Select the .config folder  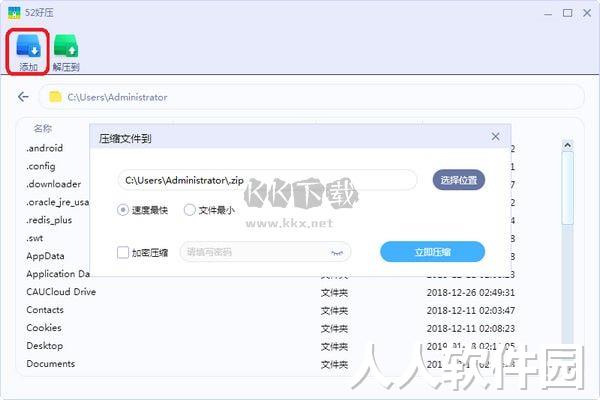[x=41, y=166]
